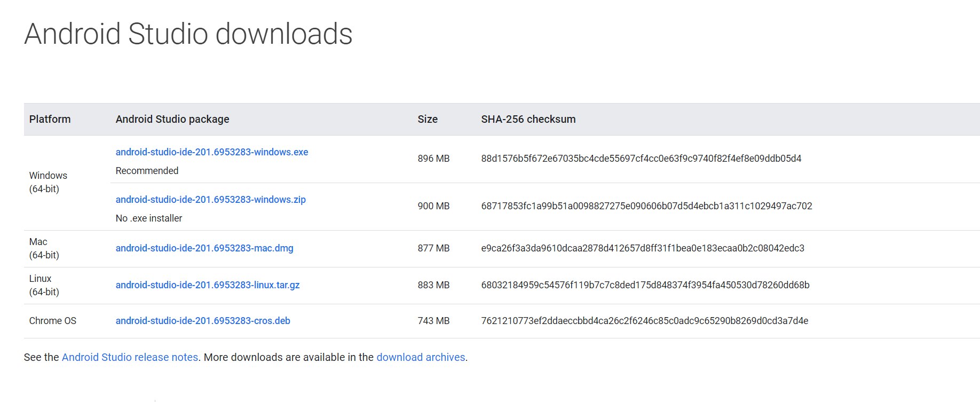Download android-studio-ide-201.6953283-cros.deb
This screenshot has width=980, height=402.
(203, 321)
